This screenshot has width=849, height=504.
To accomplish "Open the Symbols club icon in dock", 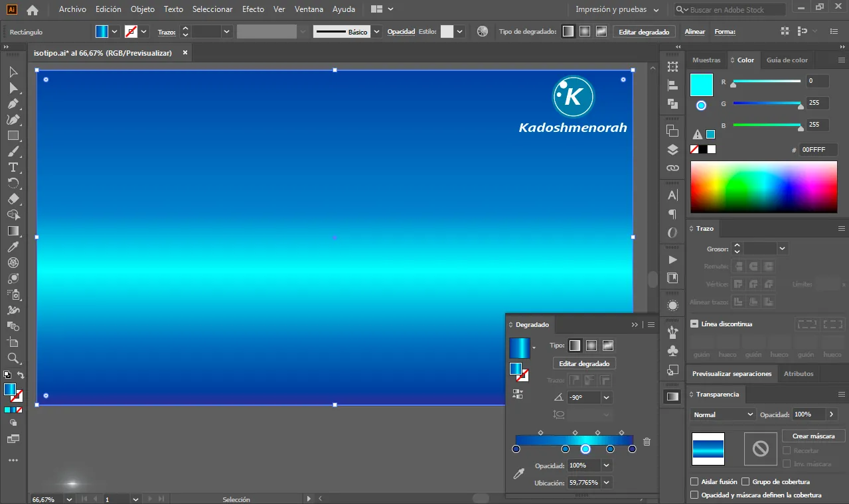I will coord(672,350).
